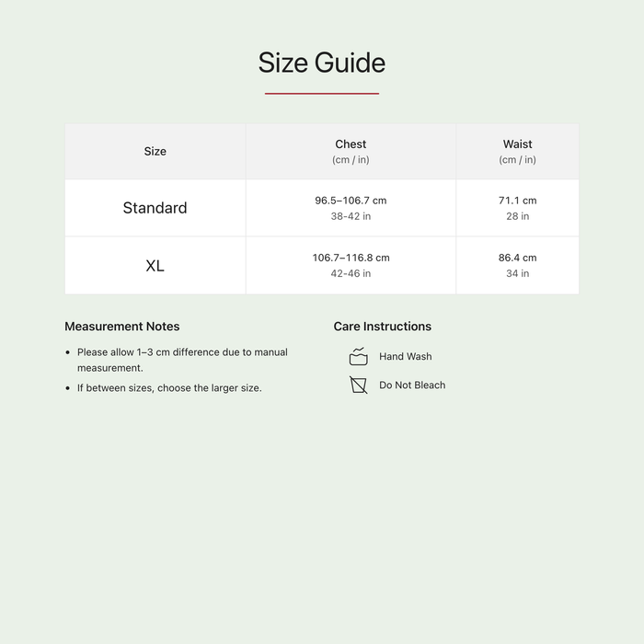644x644 pixels.
Task: Click the Waist column header
Action: click(x=517, y=151)
